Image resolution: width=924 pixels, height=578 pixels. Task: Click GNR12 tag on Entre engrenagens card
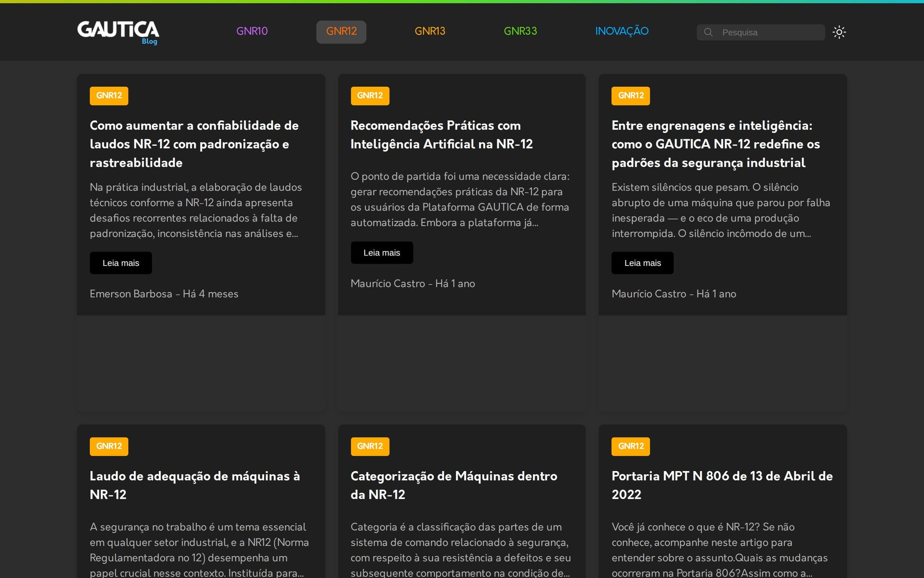coord(631,96)
